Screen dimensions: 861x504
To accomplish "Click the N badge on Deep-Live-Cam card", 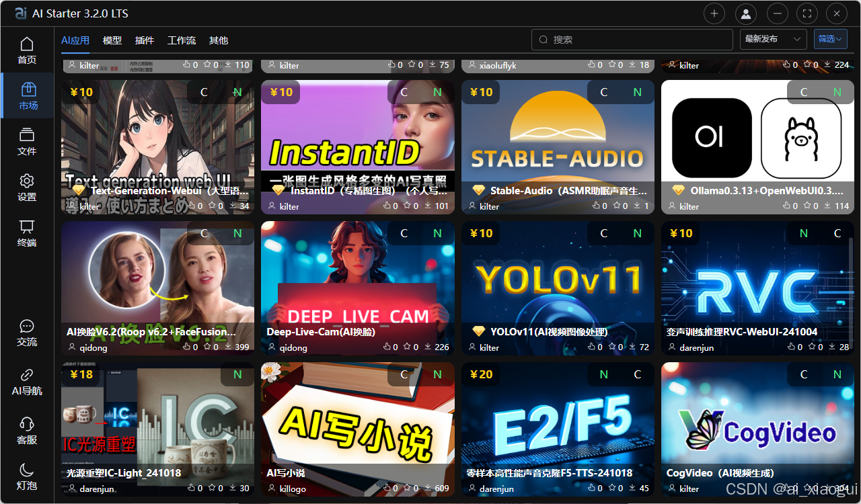I will click(x=438, y=233).
